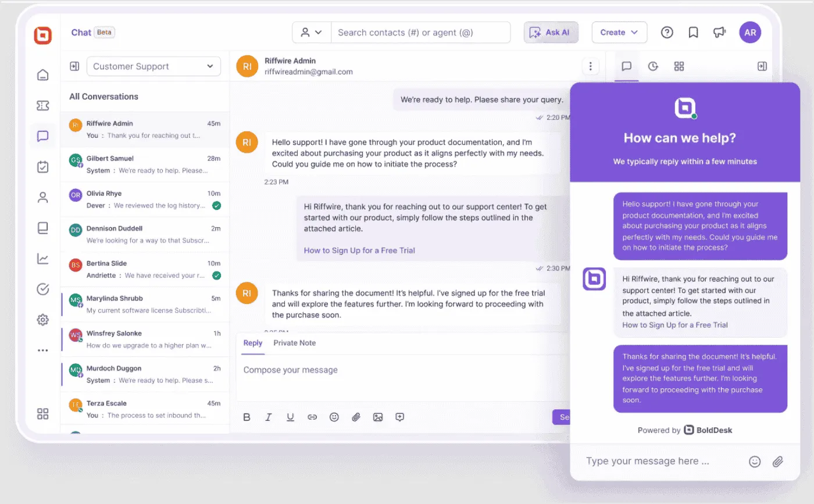Open the Reports chart icon in sidebar
The width and height of the screenshot is (814, 504).
[x=42, y=259]
